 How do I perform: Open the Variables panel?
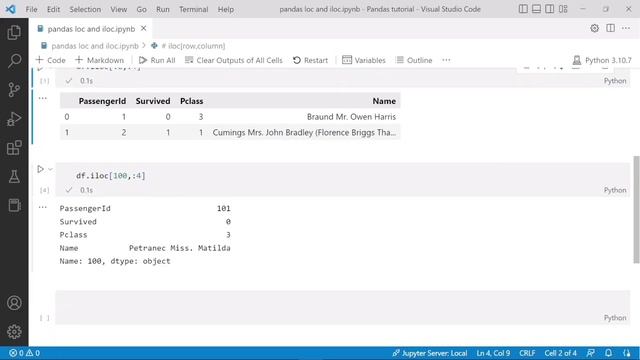(x=364, y=60)
